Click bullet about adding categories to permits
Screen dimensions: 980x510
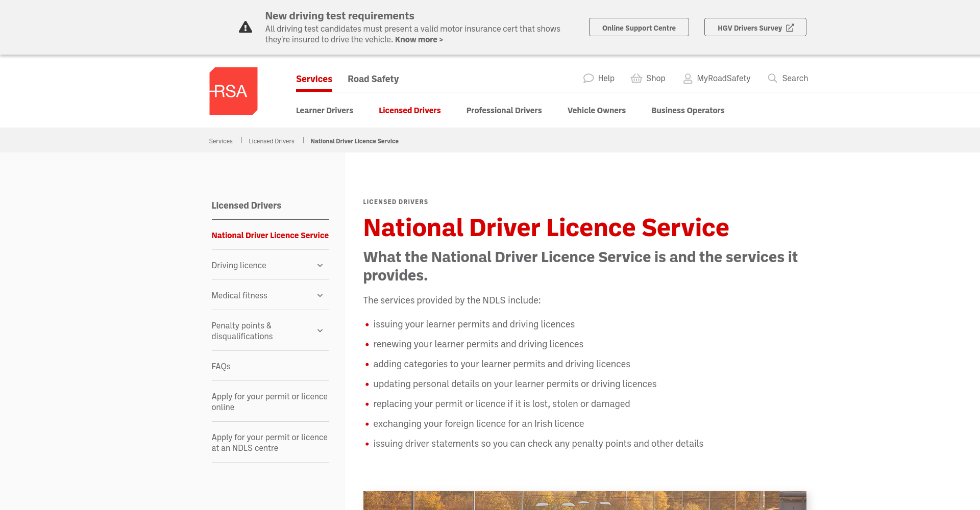pos(502,364)
